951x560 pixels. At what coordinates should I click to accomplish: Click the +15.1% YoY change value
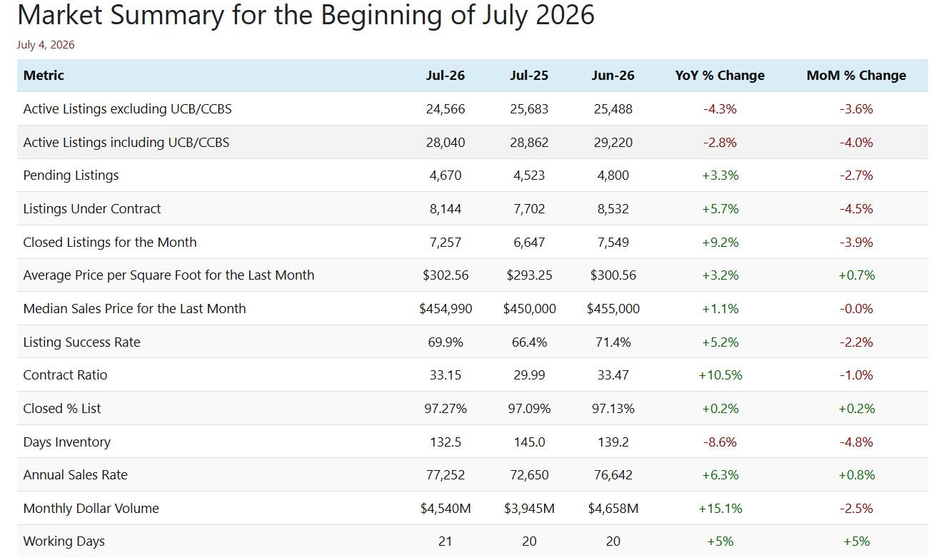720,509
